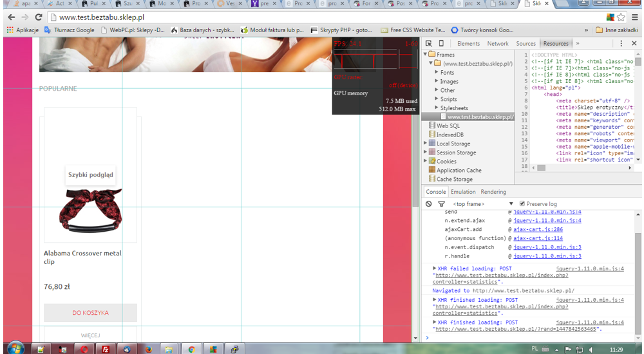The image size is (644, 354).
Task: Open Firefox from the taskbar
Action: pos(148,349)
